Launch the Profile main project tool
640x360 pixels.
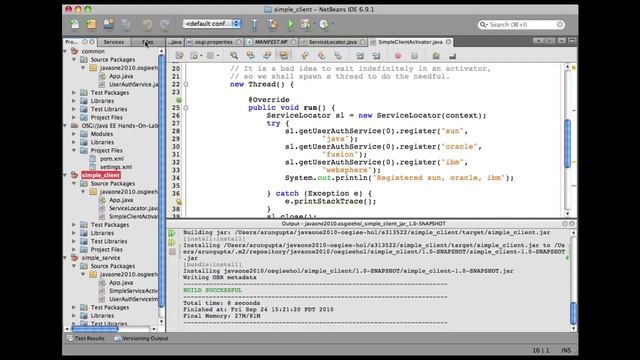(x=324, y=24)
